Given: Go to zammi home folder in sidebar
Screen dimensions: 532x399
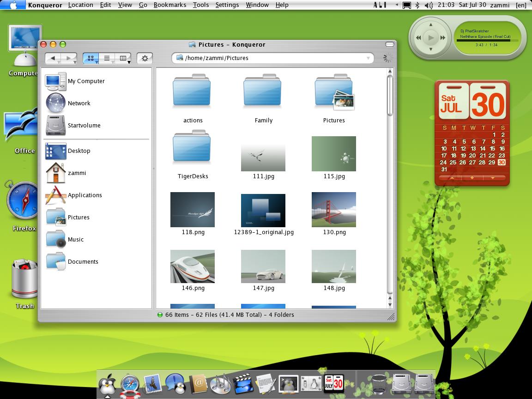Looking at the screenshot, I should coord(66,173).
